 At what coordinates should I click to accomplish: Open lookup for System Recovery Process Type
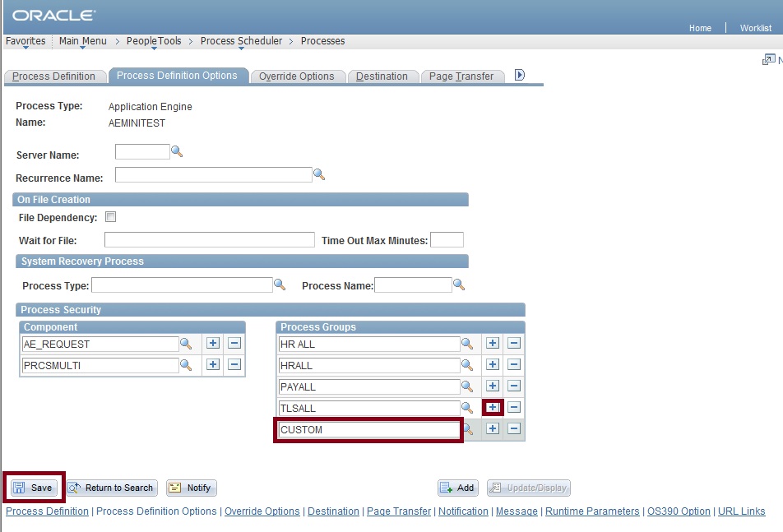pyautogui.click(x=280, y=285)
